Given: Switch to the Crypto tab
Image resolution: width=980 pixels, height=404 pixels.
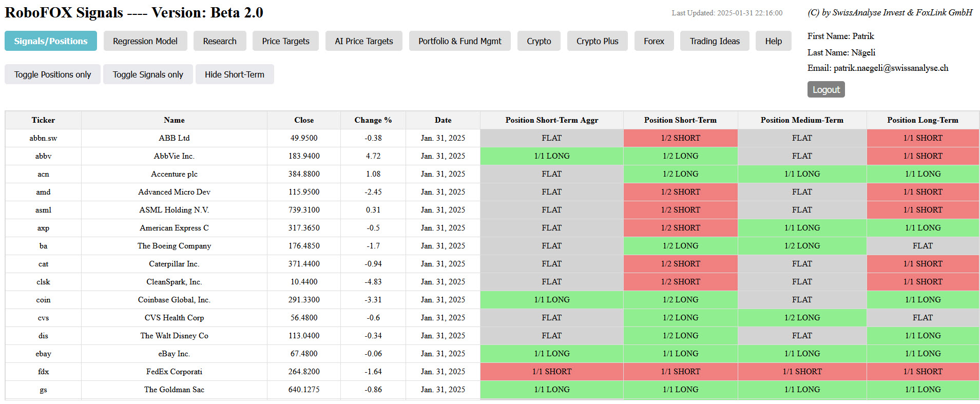Looking at the screenshot, I should pos(539,41).
